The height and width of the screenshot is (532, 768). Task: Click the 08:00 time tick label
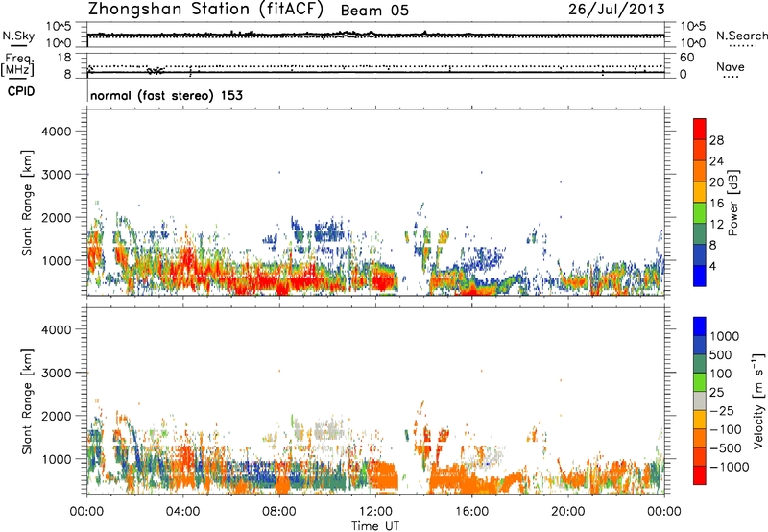click(x=279, y=512)
